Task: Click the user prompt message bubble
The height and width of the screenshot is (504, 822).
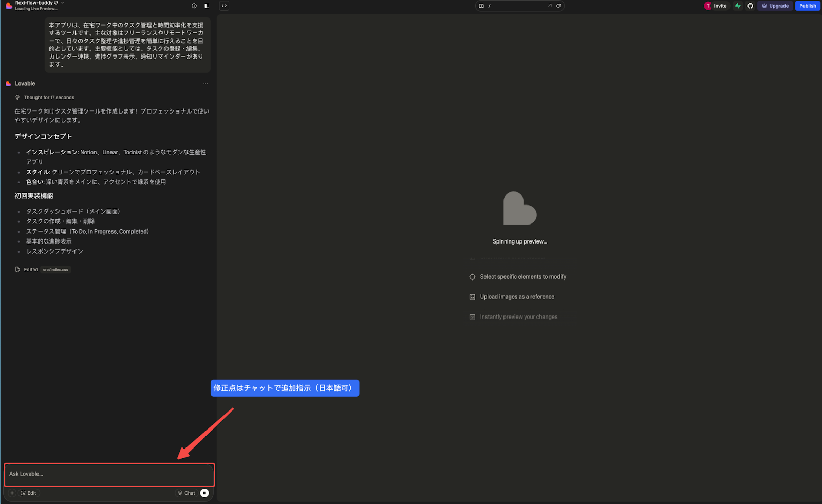Action: point(127,45)
